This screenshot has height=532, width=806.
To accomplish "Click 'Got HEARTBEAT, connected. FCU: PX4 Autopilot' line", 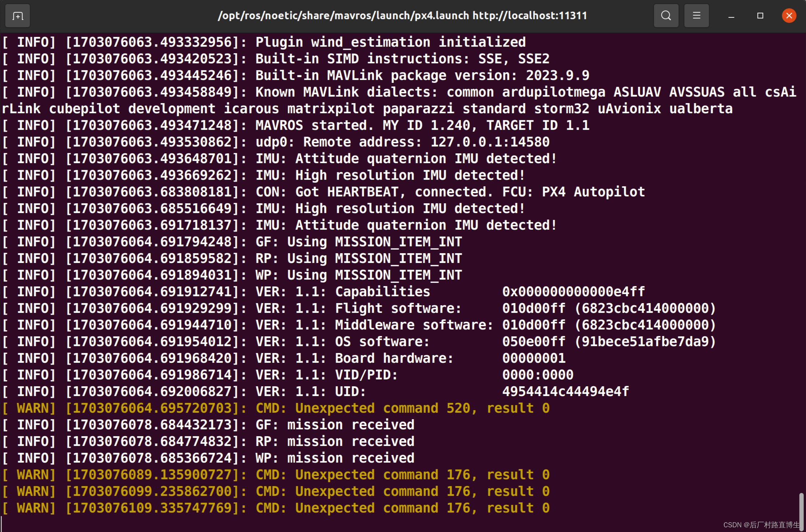I will pos(324,192).
